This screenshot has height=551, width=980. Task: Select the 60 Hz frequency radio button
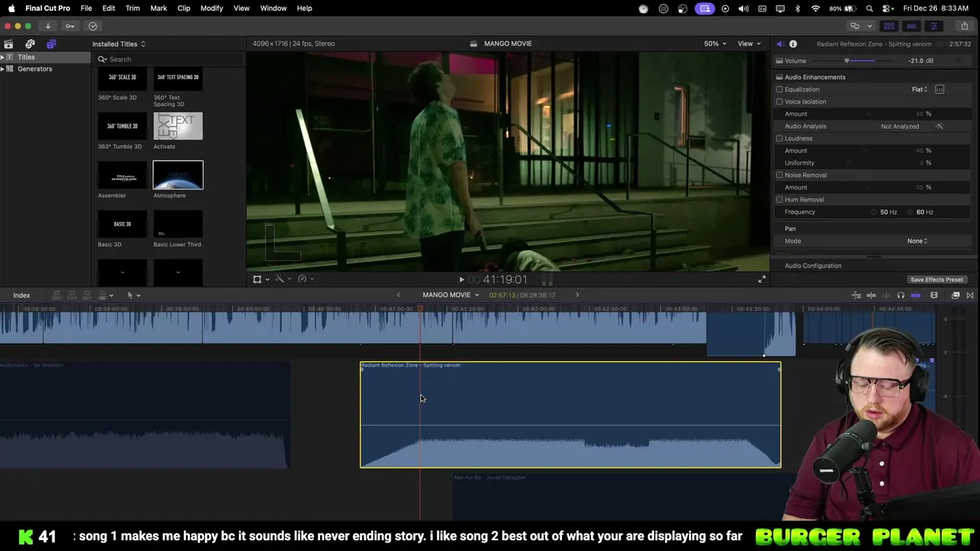[910, 212]
